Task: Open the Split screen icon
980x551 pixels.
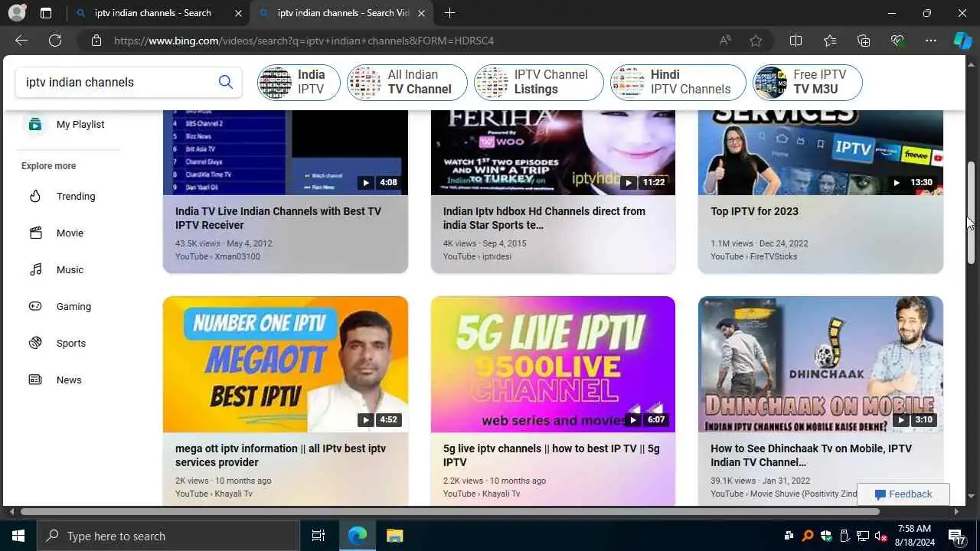Action: tap(796, 41)
